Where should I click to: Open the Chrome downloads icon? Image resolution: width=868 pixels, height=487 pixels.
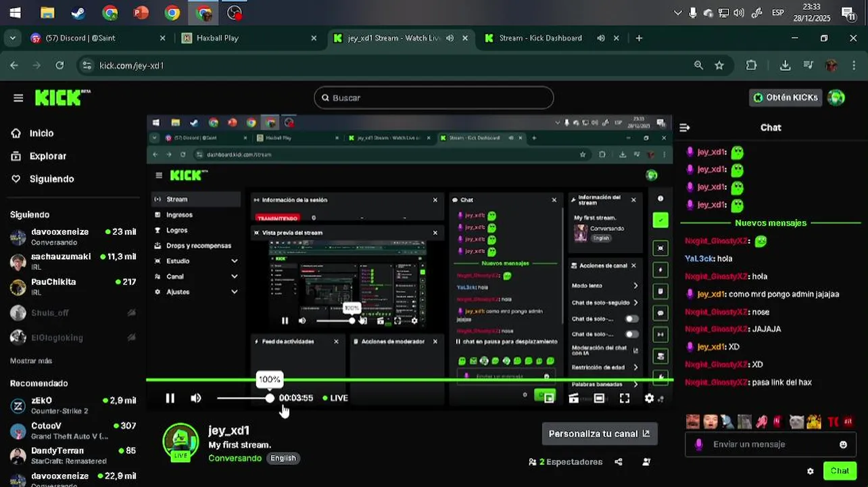785,66
